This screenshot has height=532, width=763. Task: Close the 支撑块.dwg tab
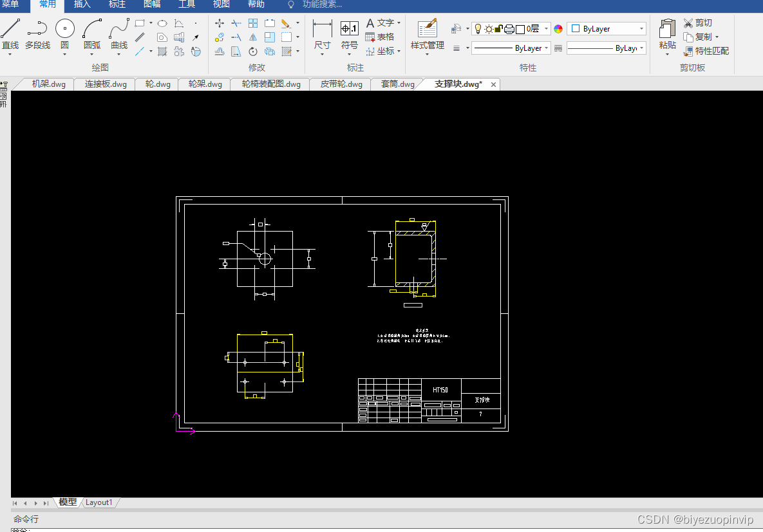(493, 85)
